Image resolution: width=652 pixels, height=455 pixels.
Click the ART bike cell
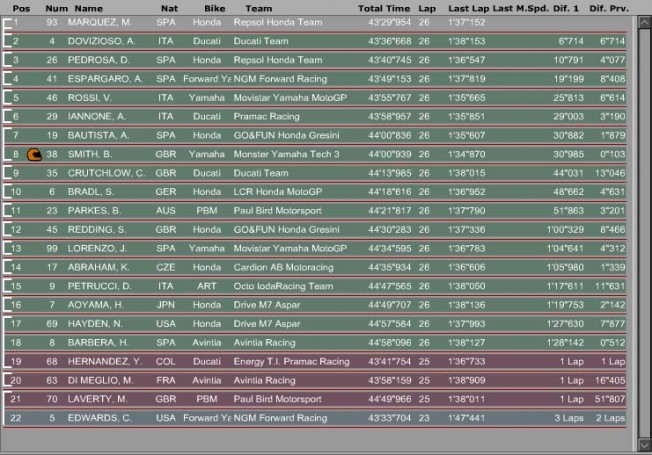(x=207, y=286)
